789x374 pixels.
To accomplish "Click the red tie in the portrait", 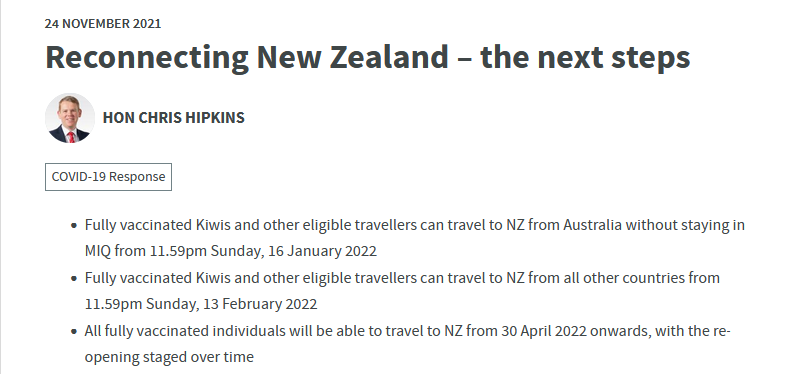I will coord(71,137).
